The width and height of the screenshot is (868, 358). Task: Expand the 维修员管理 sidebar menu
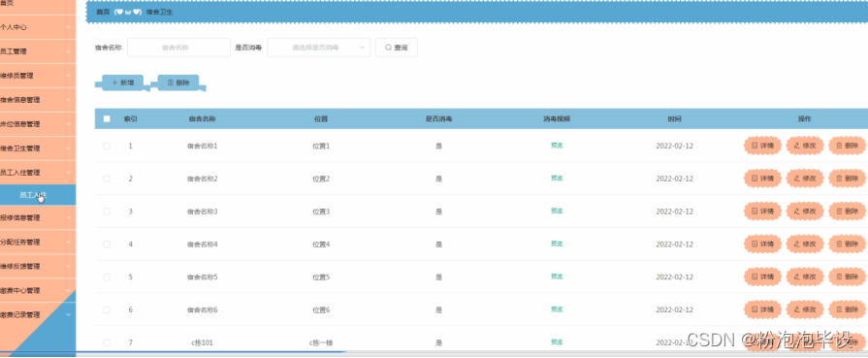pyautogui.click(x=38, y=76)
